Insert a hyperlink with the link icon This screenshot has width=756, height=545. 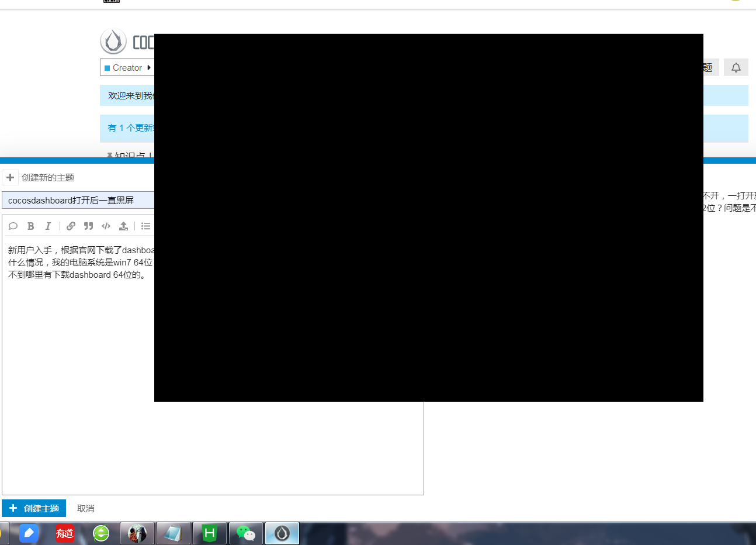tap(71, 226)
